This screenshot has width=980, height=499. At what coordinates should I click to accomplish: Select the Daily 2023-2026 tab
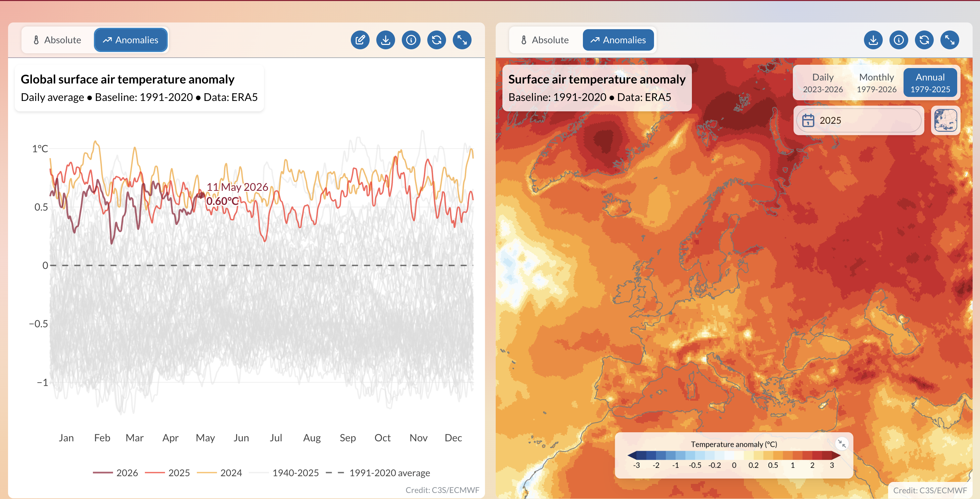pyautogui.click(x=822, y=83)
